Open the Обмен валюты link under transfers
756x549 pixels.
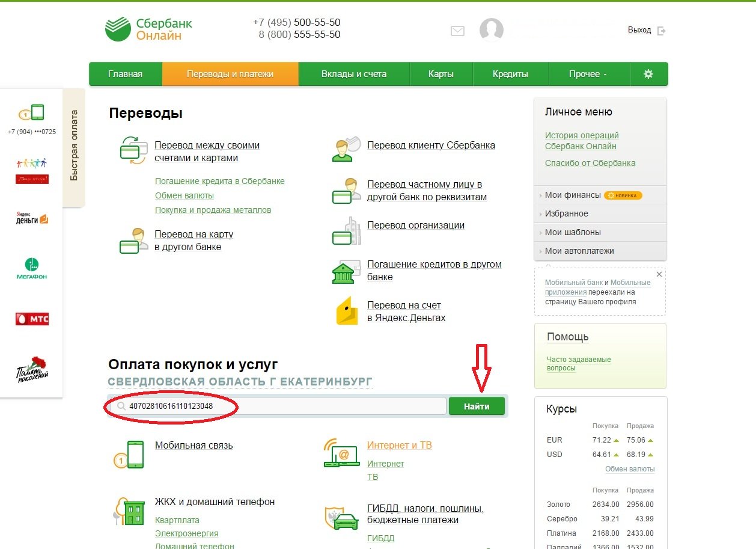point(184,195)
